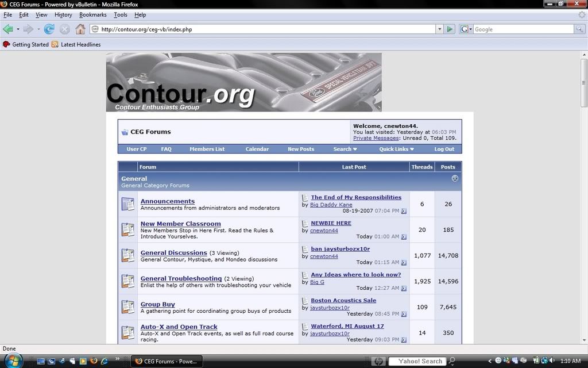This screenshot has width=588, height=368.
Task: Click scrollbar down arrow at page bottom
Action: tap(584, 340)
